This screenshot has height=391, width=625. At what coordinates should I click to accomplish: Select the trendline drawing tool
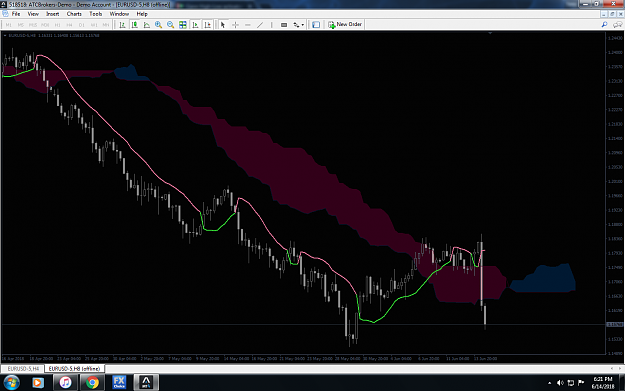pos(260,25)
